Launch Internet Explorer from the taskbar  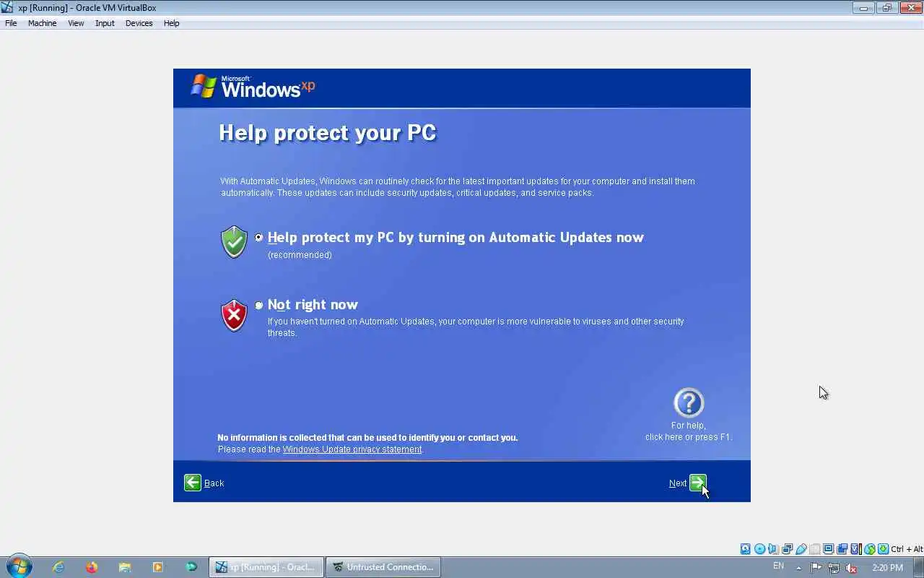click(58, 567)
